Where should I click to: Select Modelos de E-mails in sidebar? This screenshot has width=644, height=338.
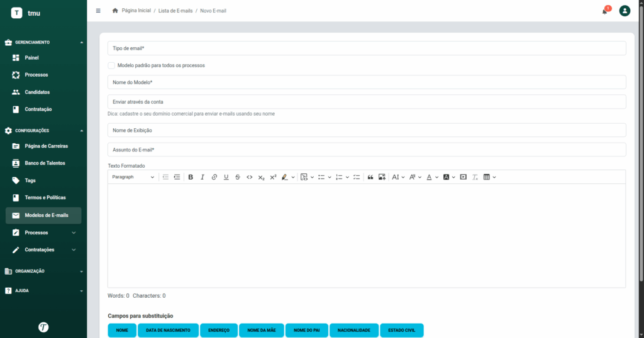tap(43, 215)
